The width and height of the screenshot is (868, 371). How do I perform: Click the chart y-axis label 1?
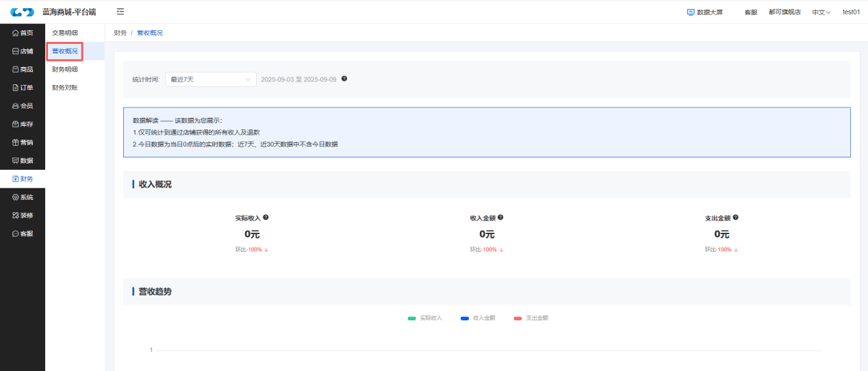(x=151, y=350)
